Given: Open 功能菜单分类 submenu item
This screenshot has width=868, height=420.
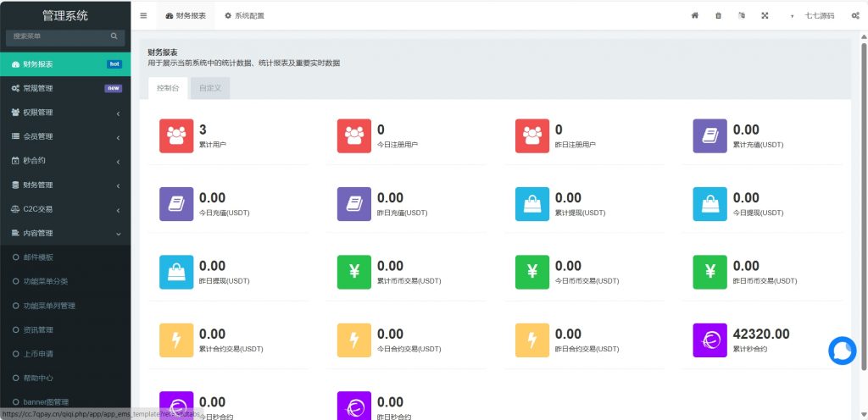Looking at the screenshot, I should click(65, 281).
